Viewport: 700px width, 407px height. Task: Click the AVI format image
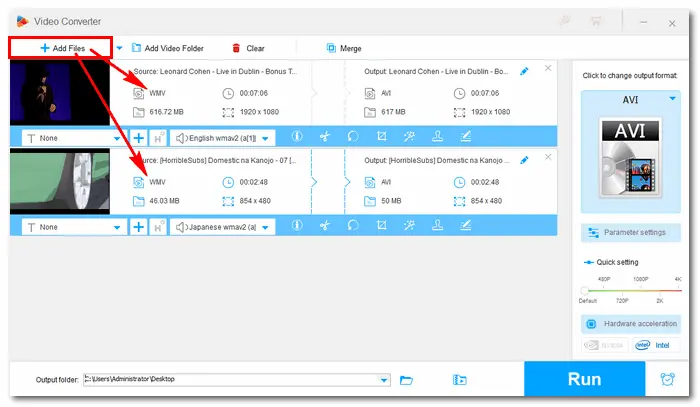coord(630,158)
